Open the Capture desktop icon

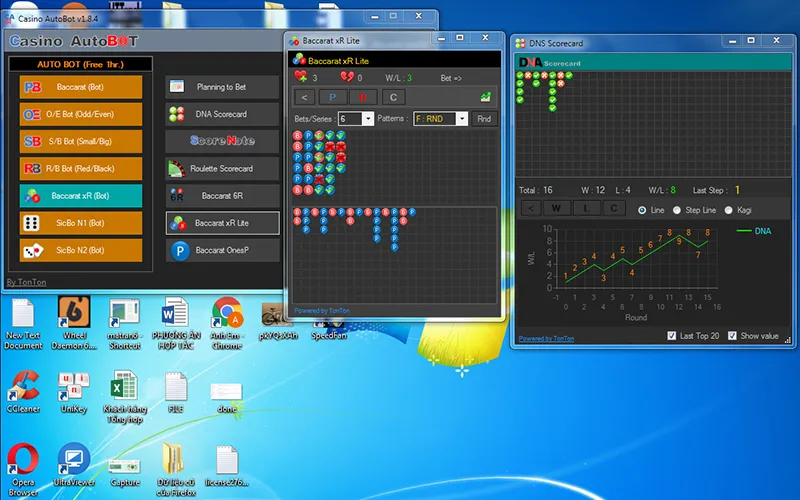(x=124, y=462)
